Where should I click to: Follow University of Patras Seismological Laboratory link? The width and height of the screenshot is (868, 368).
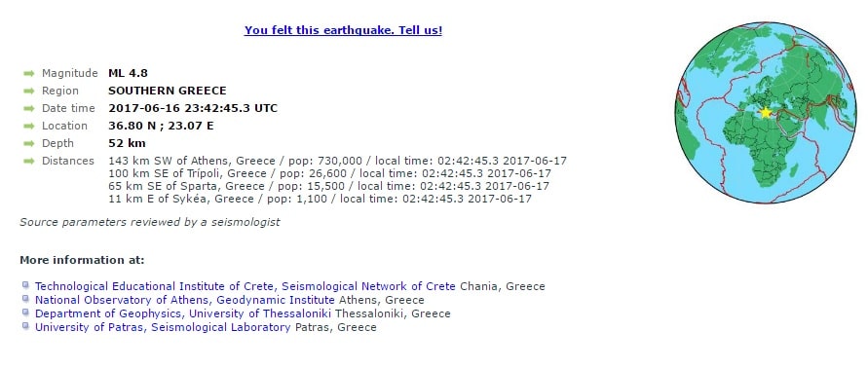(x=163, y=327)
